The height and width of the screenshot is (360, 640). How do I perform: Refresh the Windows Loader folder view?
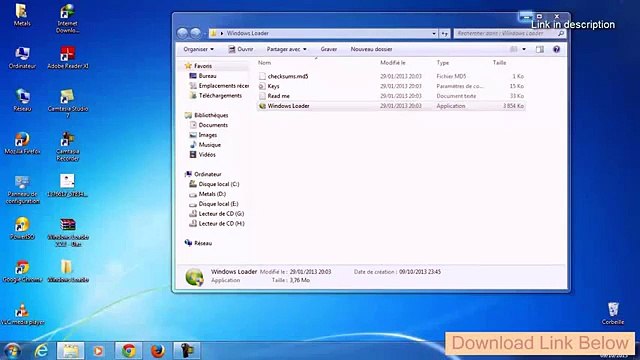(444, 33)
